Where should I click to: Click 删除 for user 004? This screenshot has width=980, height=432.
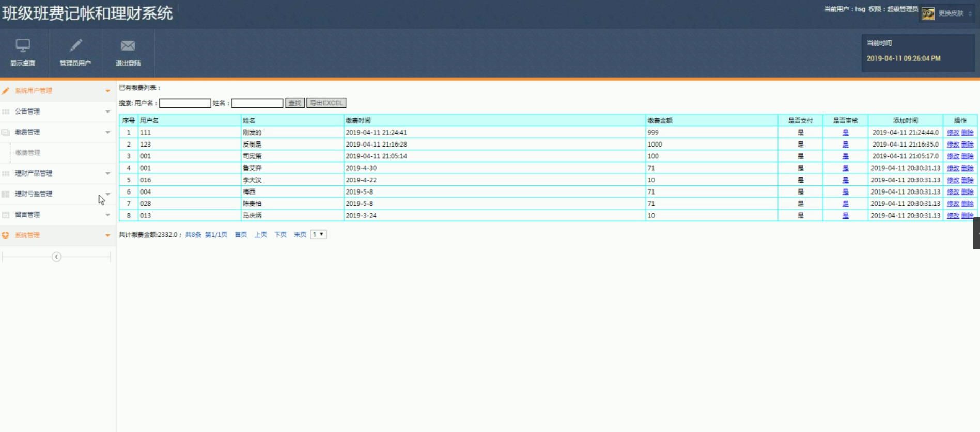pyautogui.click(x=968, y=192)
